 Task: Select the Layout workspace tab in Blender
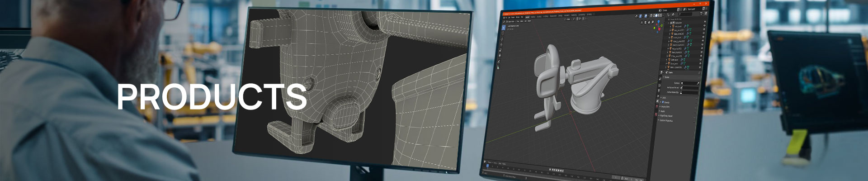(527, 17)
